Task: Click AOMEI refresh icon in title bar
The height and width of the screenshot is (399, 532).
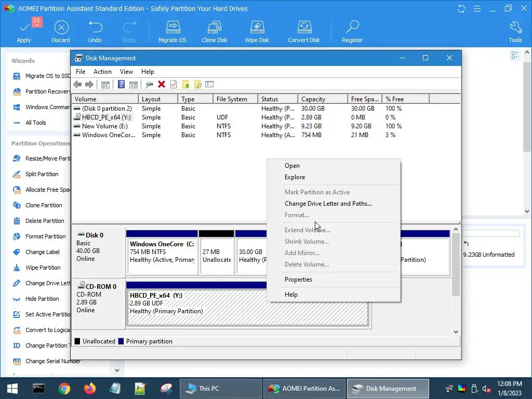Action: click(x=461, y=8)
